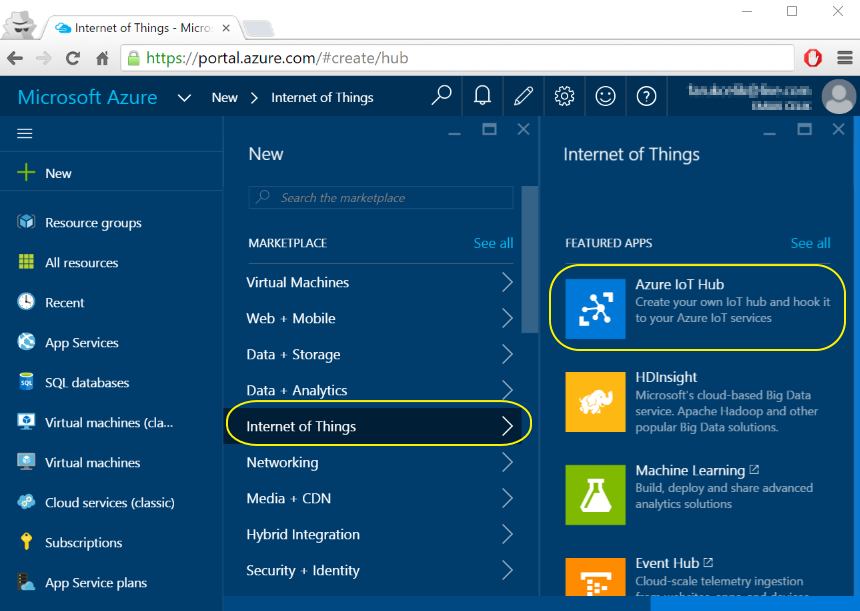Select the HDInsight elephant icon

[x=595, y=402]
